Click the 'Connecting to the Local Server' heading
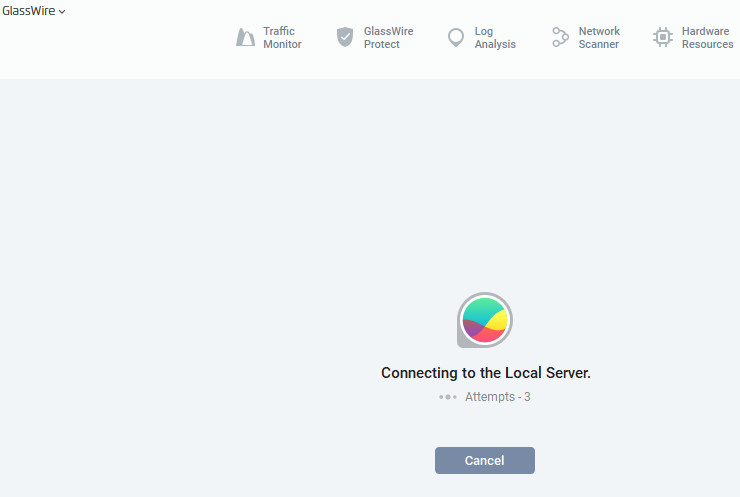Screen dimensions: 740x497 [486, 373]
